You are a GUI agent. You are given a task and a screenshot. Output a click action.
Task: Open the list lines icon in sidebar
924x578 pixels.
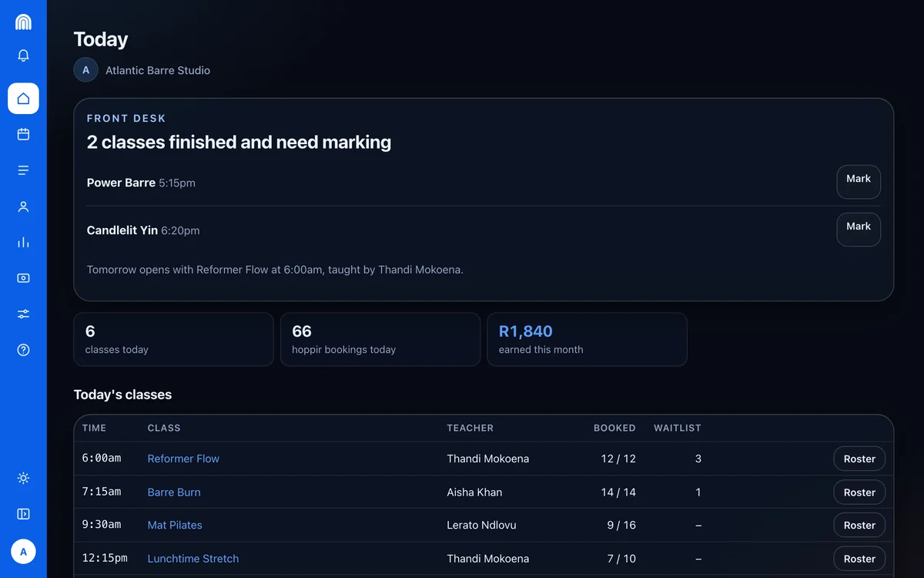coord(23,170)
